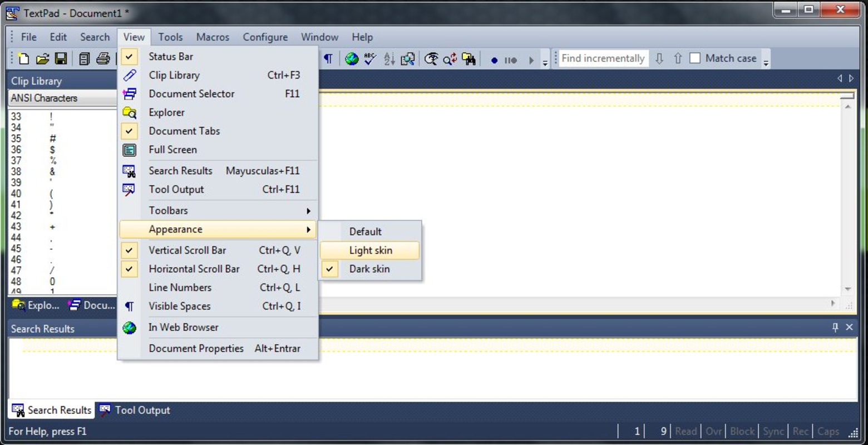The width and height of the screenshot is (868, 445).
Task: Choose the Light skin appearance
Action: tap(369, 250)
